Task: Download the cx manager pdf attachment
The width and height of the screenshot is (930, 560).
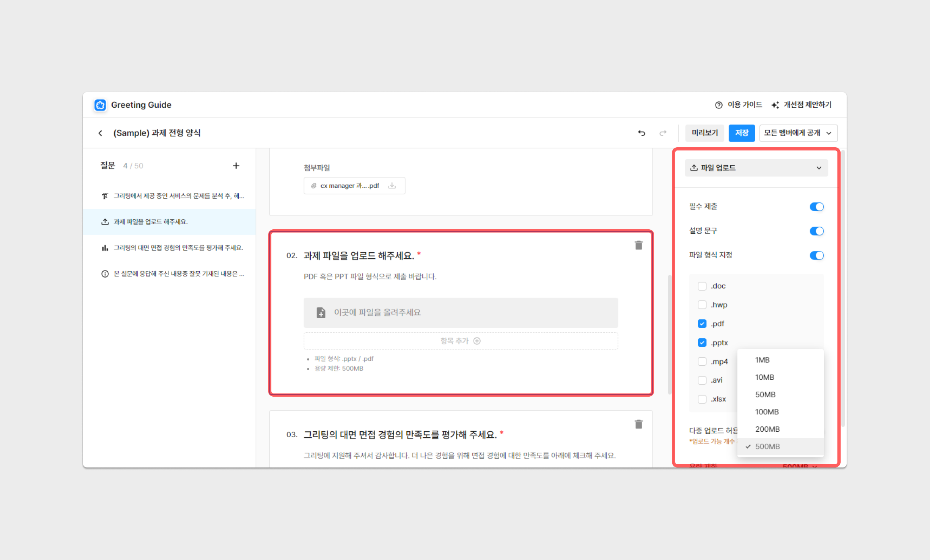Action: click(x=392, y=186)
